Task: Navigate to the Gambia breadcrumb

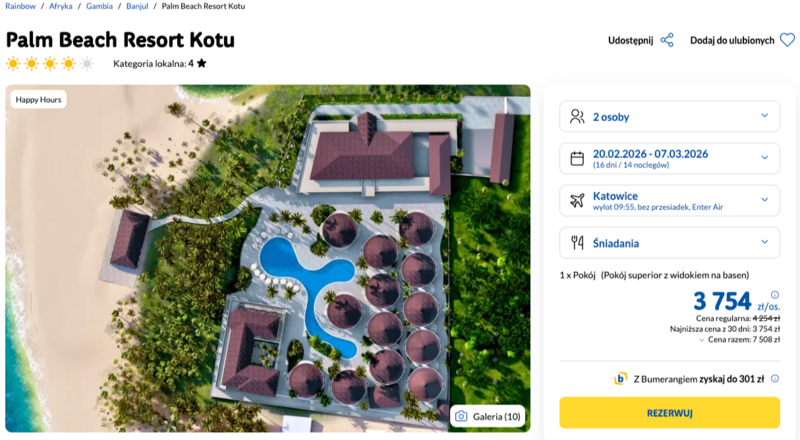Action: [98, 6]
